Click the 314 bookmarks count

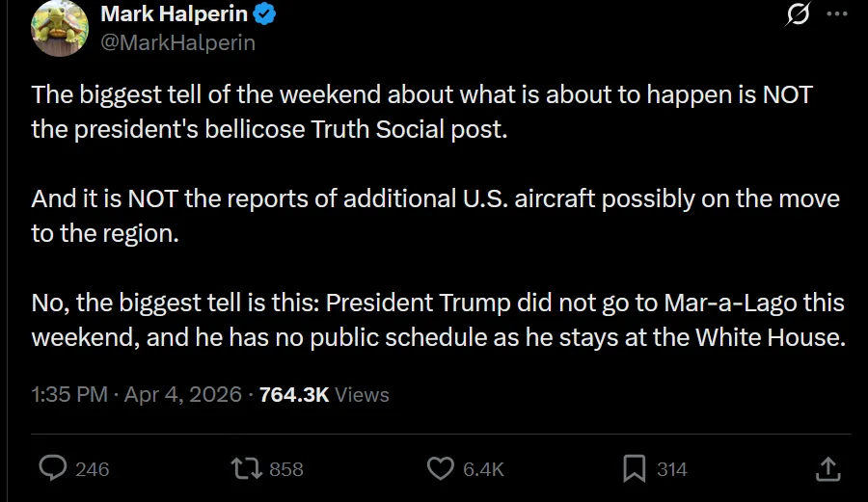click(672, 469)
